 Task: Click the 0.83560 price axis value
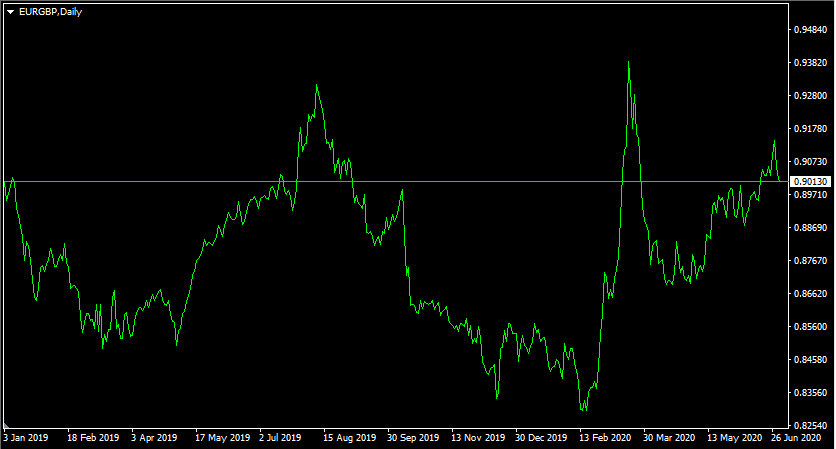click(810, 393)
